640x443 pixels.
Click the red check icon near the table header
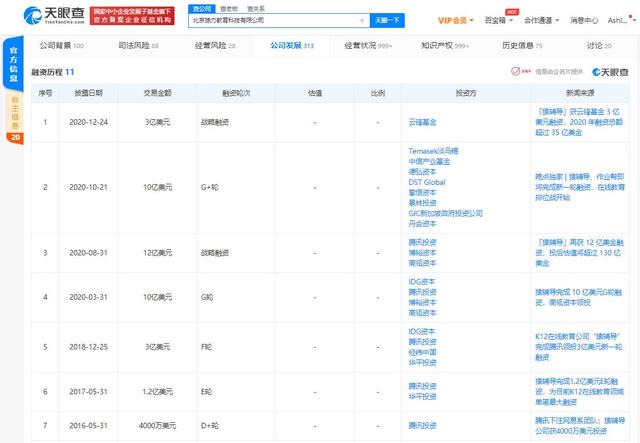click(x=516, y=71)
